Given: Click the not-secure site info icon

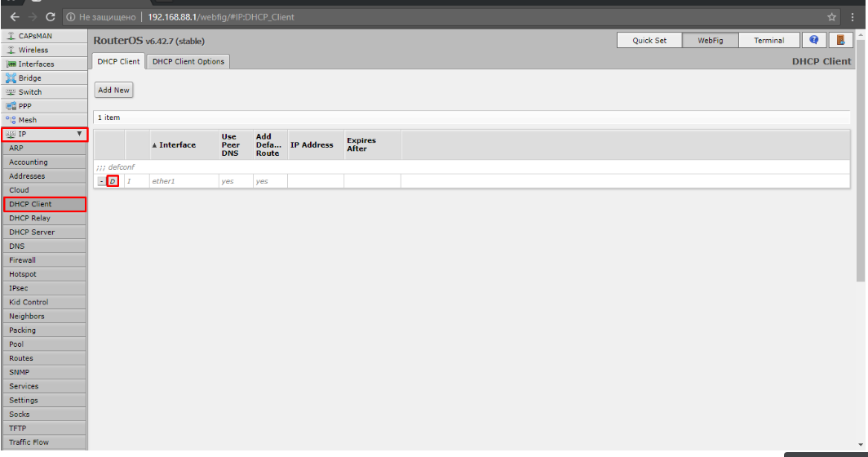Looking at the screenshot, I should coord(71,17).
